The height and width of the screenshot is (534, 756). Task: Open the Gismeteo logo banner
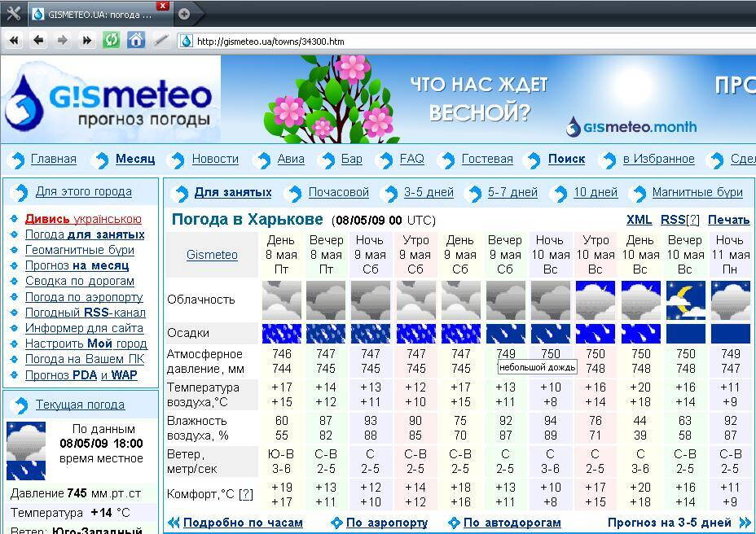(110, 99)
